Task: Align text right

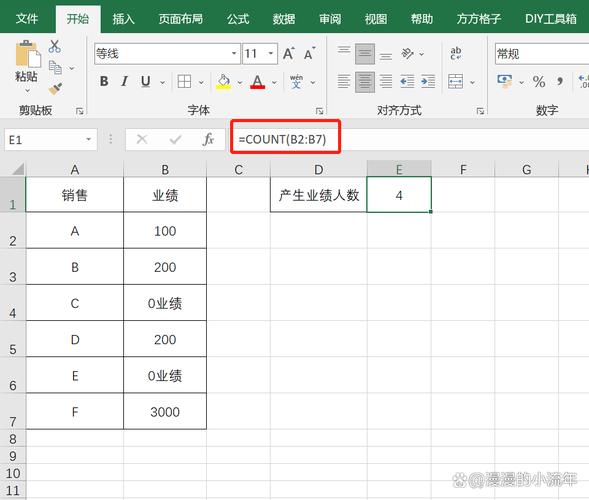Action: tap(386, 82)
